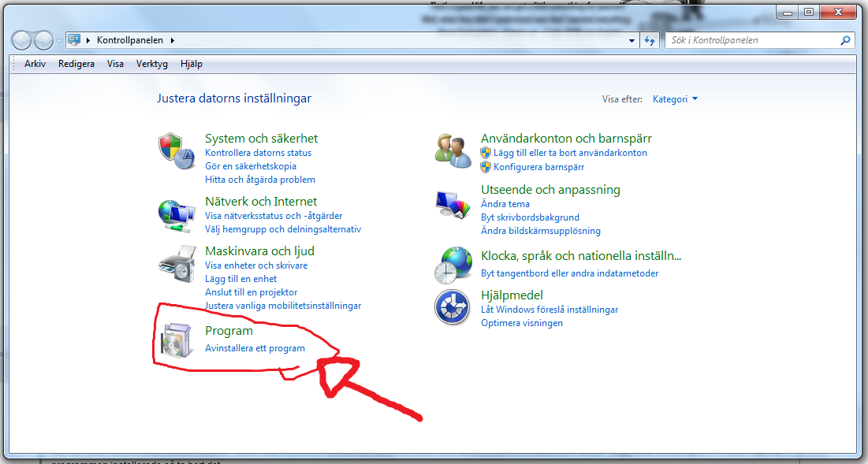This screenshot has width=868, height=464.
Task: Open Visa nätverksstatus och -åtgärder link
Action: pyautogui.click(x=274, y=216)
